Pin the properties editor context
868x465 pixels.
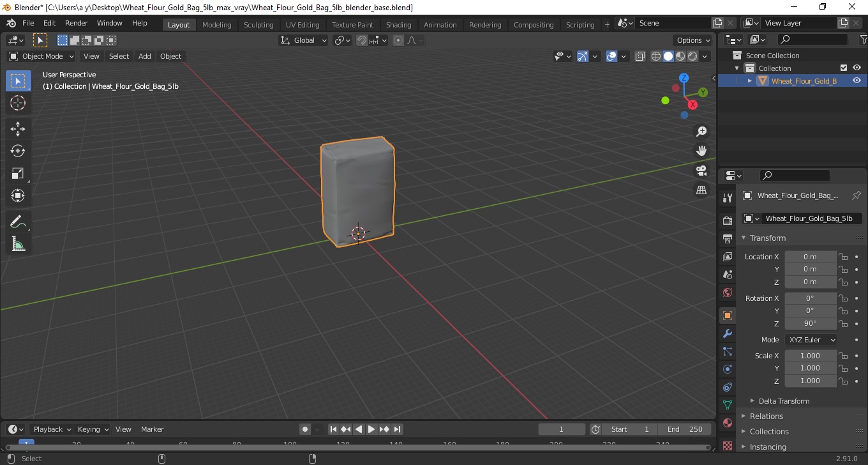[857, 195]
